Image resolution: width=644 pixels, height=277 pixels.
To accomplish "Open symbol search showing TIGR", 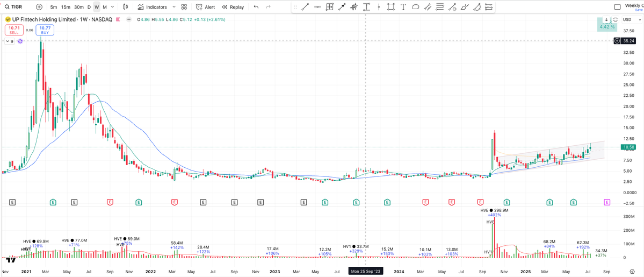I will pos(12,7).
